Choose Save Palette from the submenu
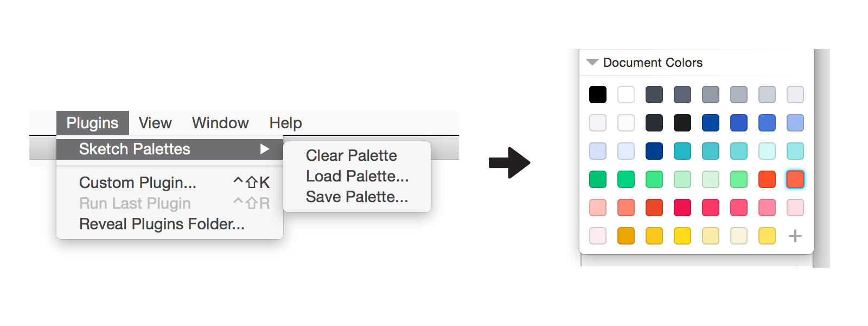The height and width of the screenshot is (326, 868). (357, 197)
